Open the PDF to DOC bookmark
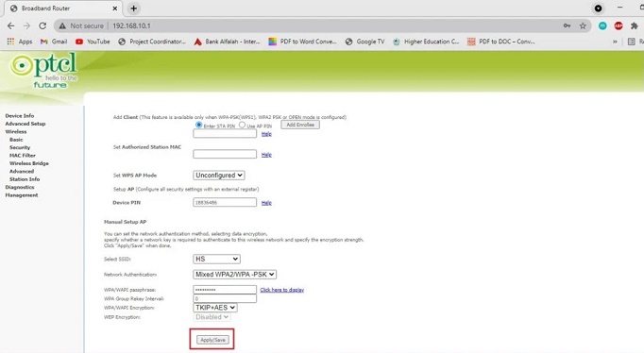 click(501, 42)
